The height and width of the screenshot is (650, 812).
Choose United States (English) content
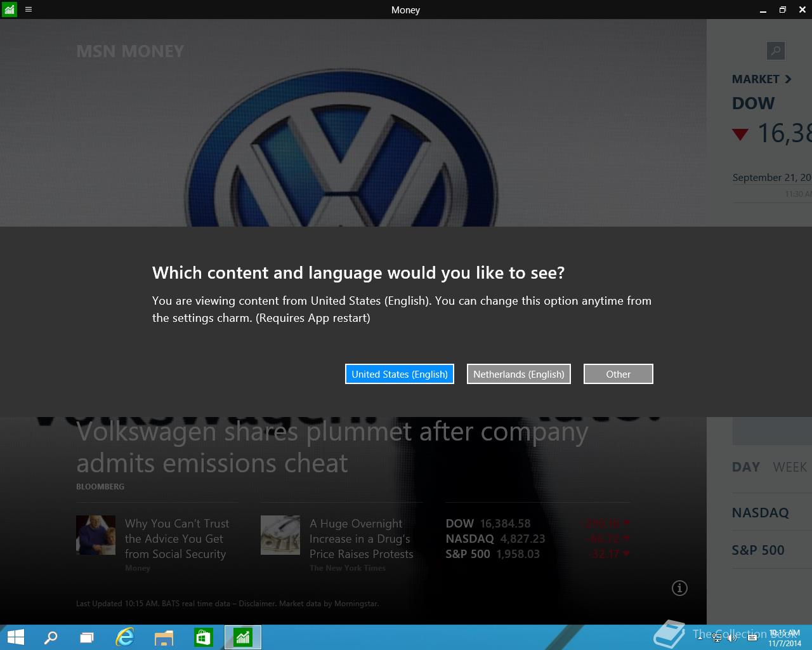pos(400,374)
